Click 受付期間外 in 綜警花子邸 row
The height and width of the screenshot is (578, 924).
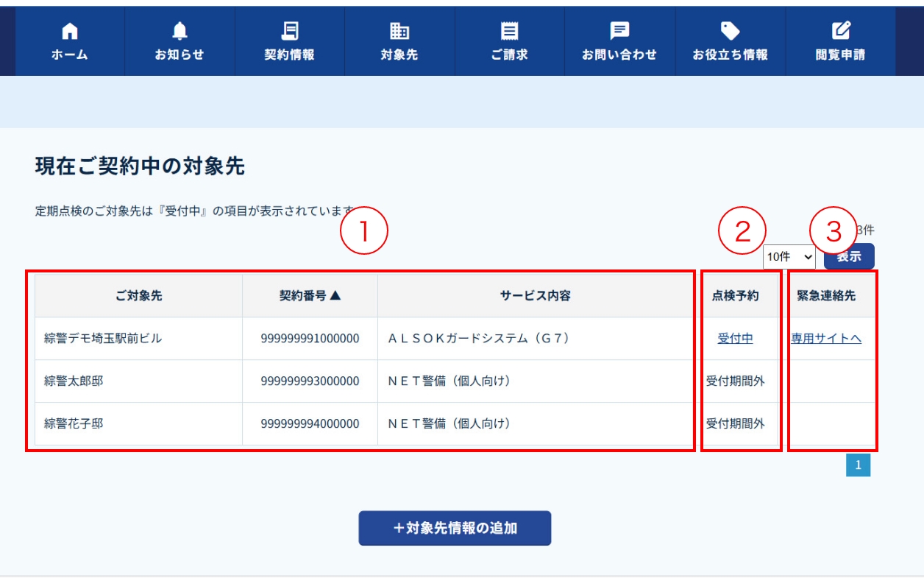pos(736,424)
